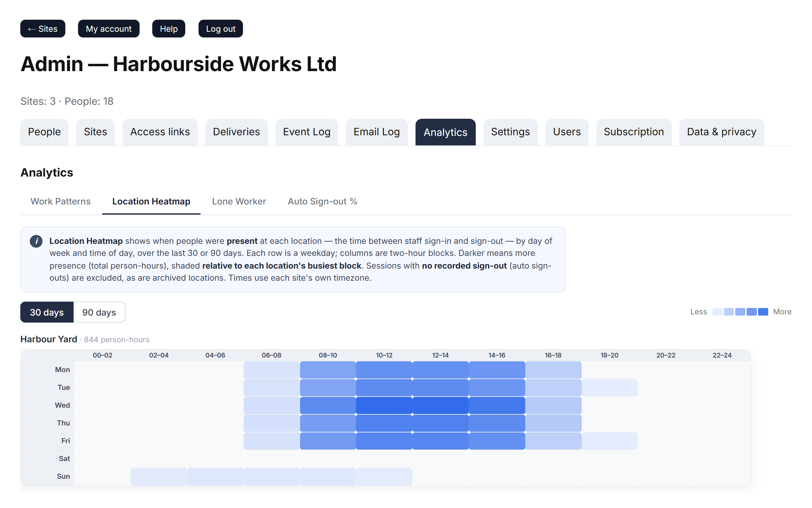
Task: Click the '844 person-hours' text
Action: pyautogui.click(x=116, y=340)
